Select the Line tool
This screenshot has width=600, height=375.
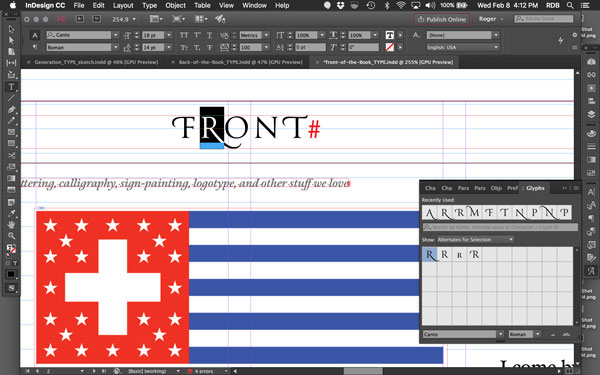(x=11, y=98)
